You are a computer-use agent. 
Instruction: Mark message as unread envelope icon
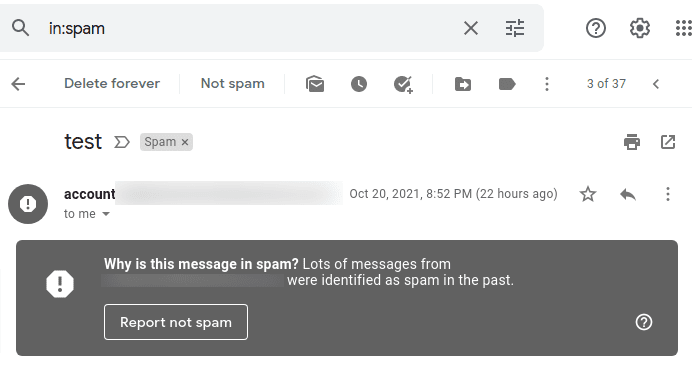(x=315, y=84)
